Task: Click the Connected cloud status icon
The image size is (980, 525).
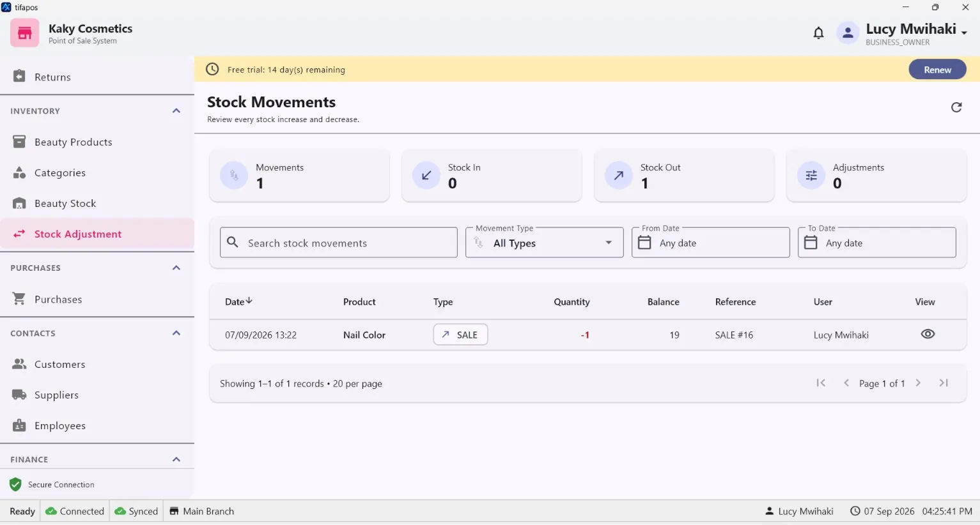Action: pyautogui.click(x=51, y=511)
